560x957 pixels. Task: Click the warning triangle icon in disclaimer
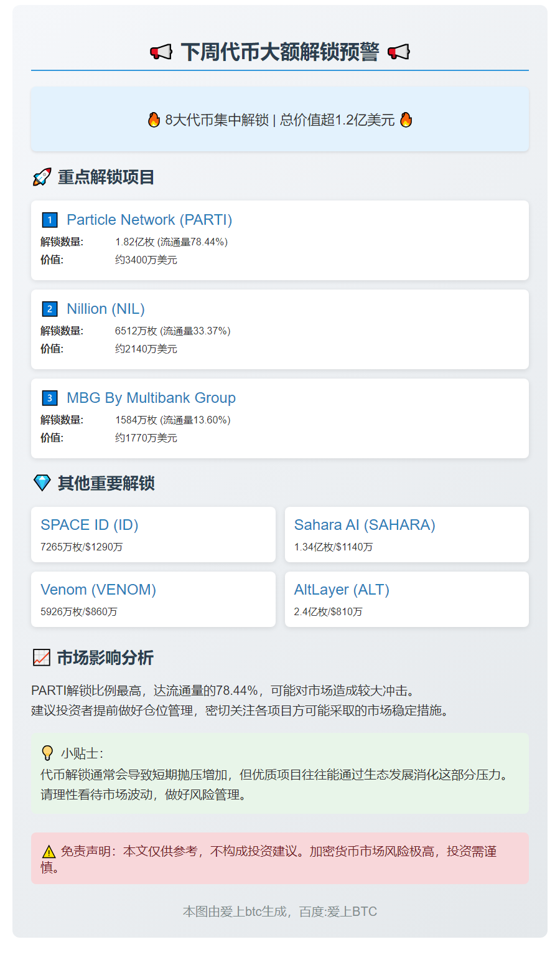click(49, 852)
